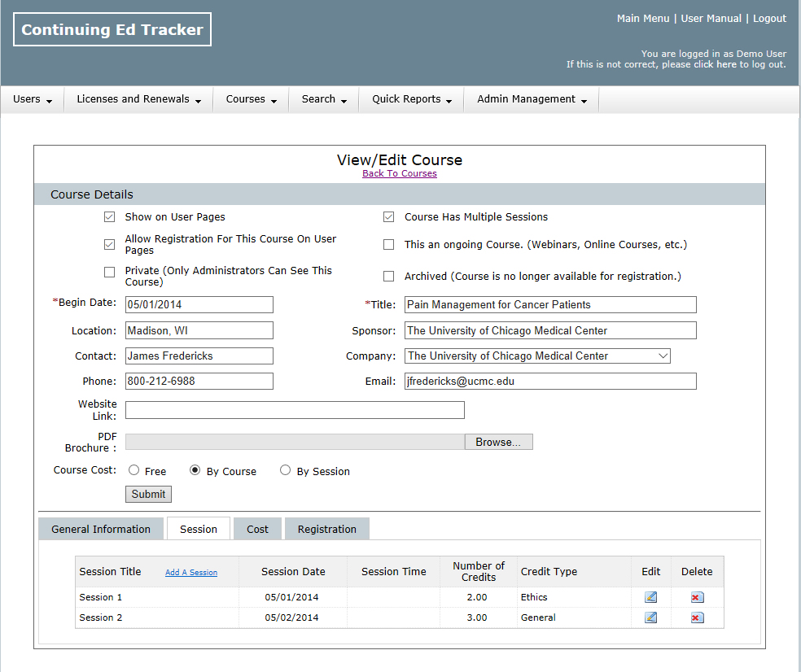Expand the Admin Management menu
The height and width of the screenshot is (672, 801).
coord(532,99)
